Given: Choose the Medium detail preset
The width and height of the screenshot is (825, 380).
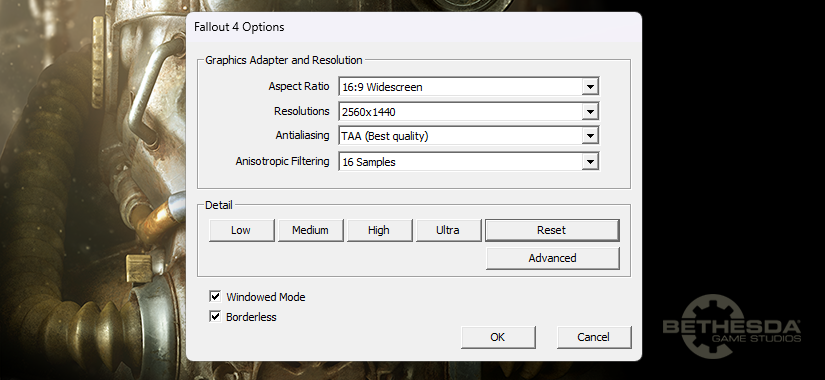Looking at the screenshot, I should (310, 231).
